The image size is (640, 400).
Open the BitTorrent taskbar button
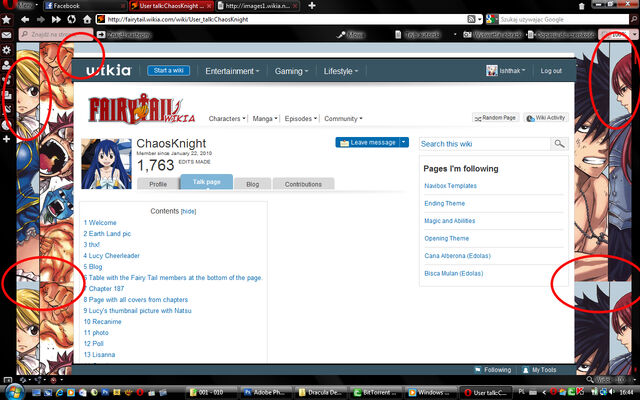pyautogui.click(x=376, y=392)
